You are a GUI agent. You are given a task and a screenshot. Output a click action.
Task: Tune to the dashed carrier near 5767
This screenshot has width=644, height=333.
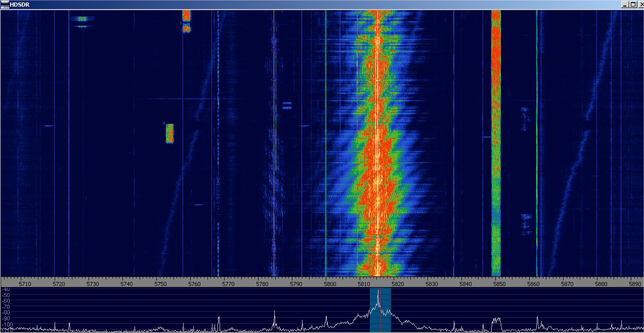[x=218, y=143]
